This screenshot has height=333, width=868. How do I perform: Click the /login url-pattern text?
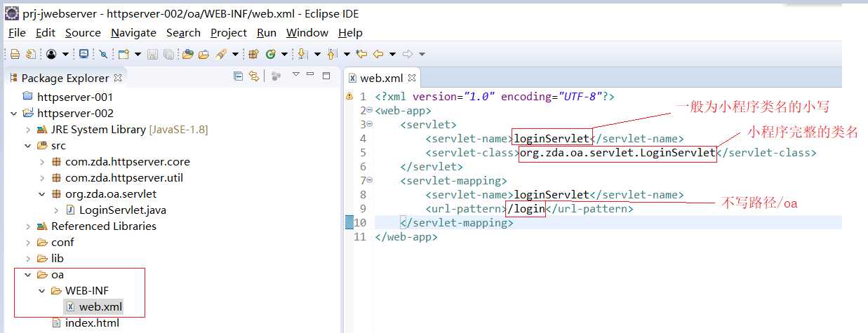(x=526, y=208)
